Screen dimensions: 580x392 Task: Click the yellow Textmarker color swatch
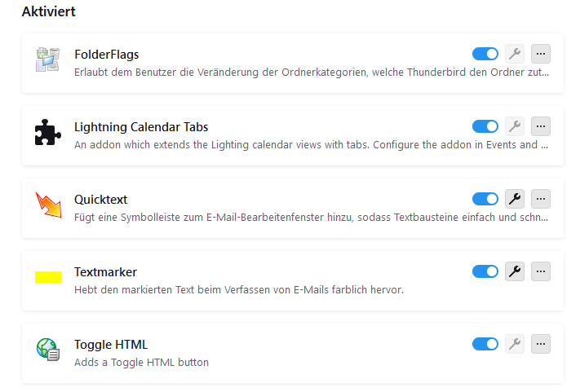pos(48,278)
